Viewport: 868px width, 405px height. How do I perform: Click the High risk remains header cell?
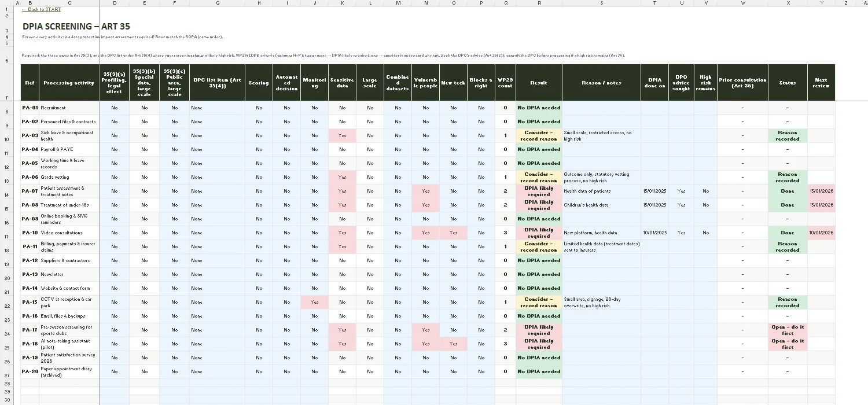click(x=706, y=83)
